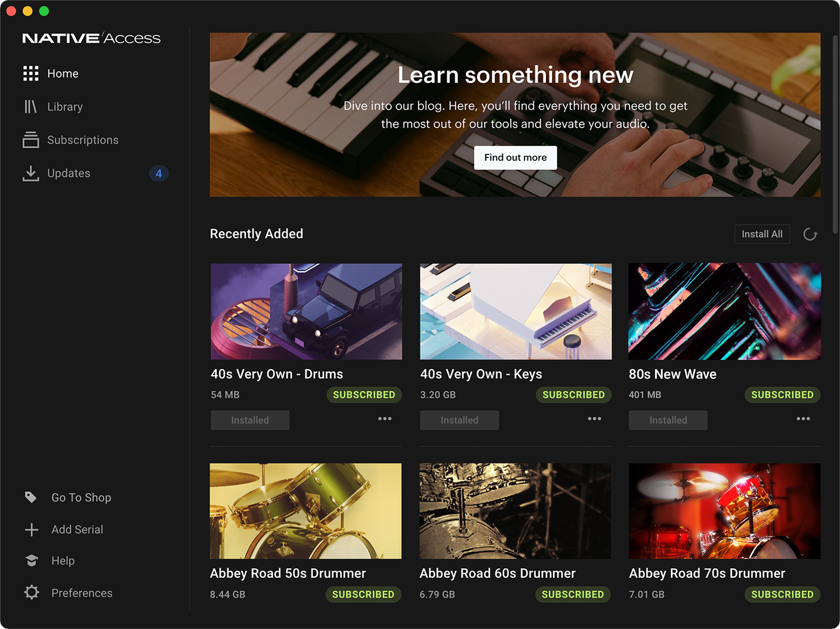The width and height of the screenshot is (840, 629).
Task: Select the Updates item showing 4 badge
Action: pyautogui.click(x=95, y=173)
